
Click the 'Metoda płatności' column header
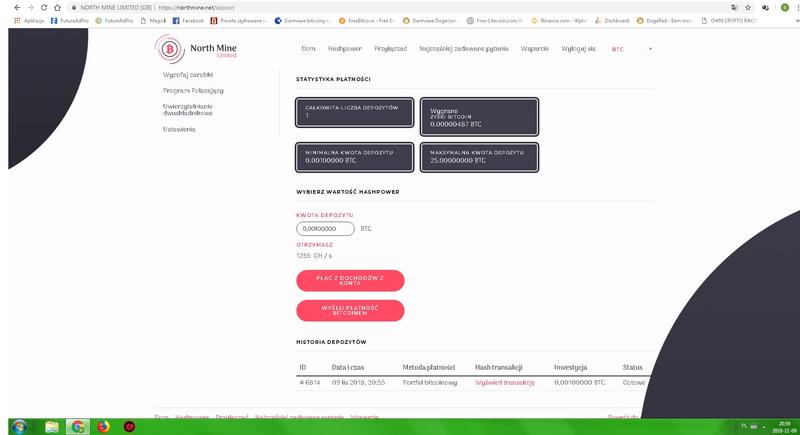tap(429, 367)
